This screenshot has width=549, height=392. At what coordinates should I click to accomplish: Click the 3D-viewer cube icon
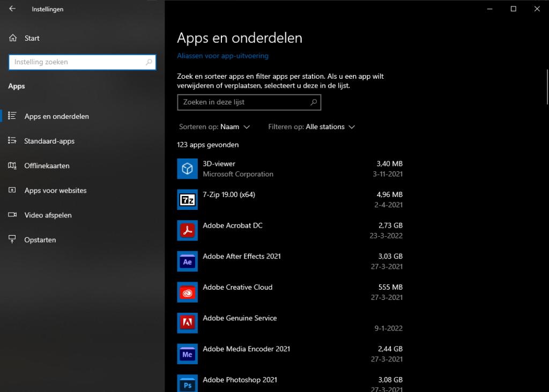187,169
